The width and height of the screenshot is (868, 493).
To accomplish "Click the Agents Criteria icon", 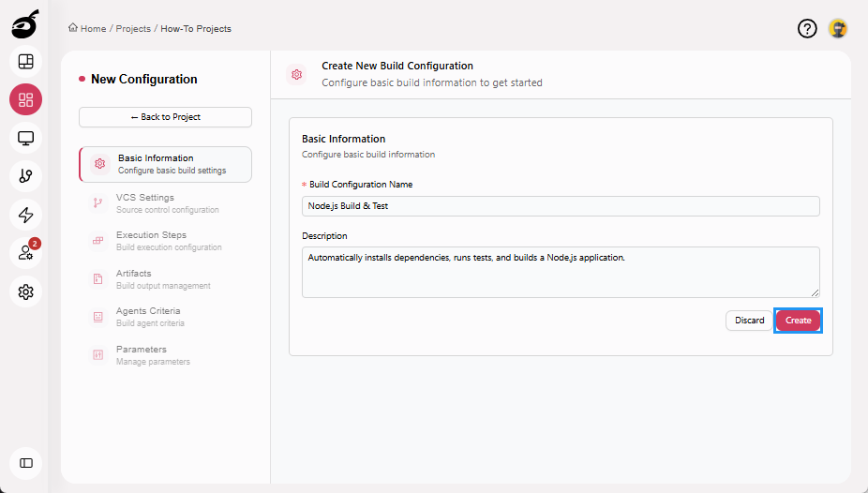I will pos(98,317).
